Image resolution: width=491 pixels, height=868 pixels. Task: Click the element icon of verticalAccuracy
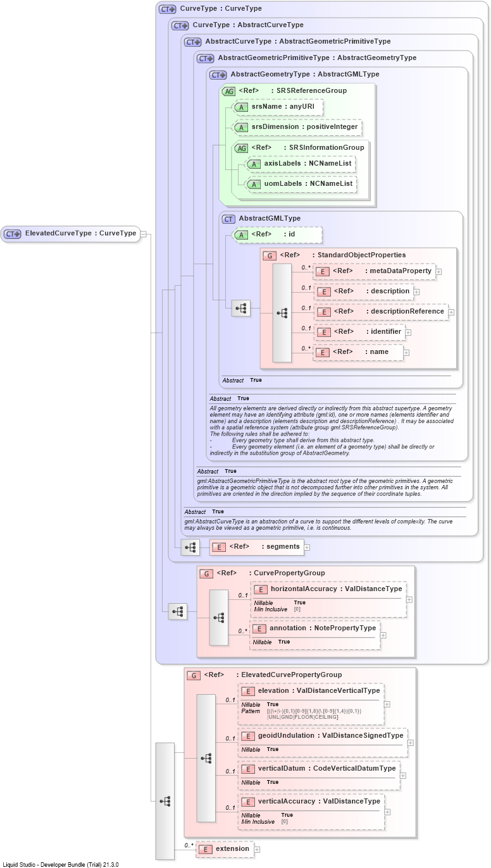pyautogui.click(x=248, y=802)
